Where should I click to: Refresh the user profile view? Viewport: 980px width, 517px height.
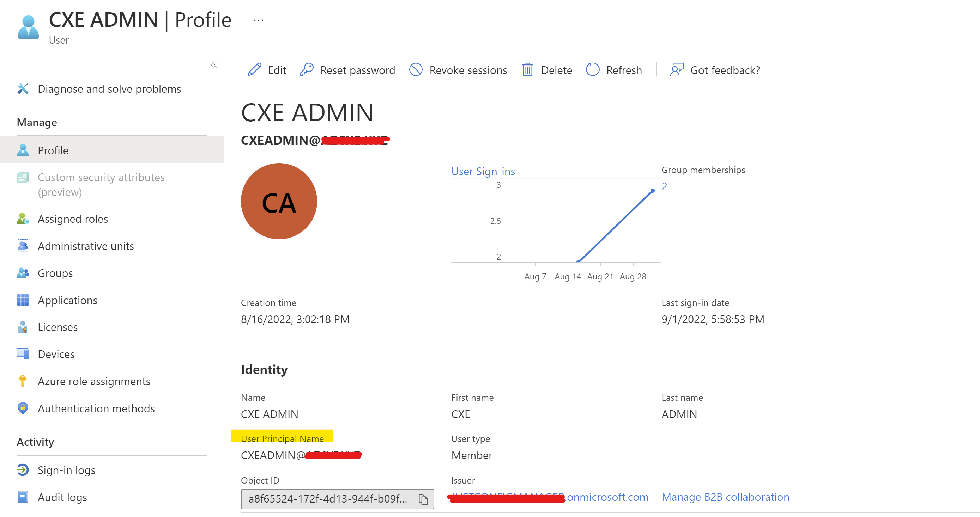coord(592,70)
